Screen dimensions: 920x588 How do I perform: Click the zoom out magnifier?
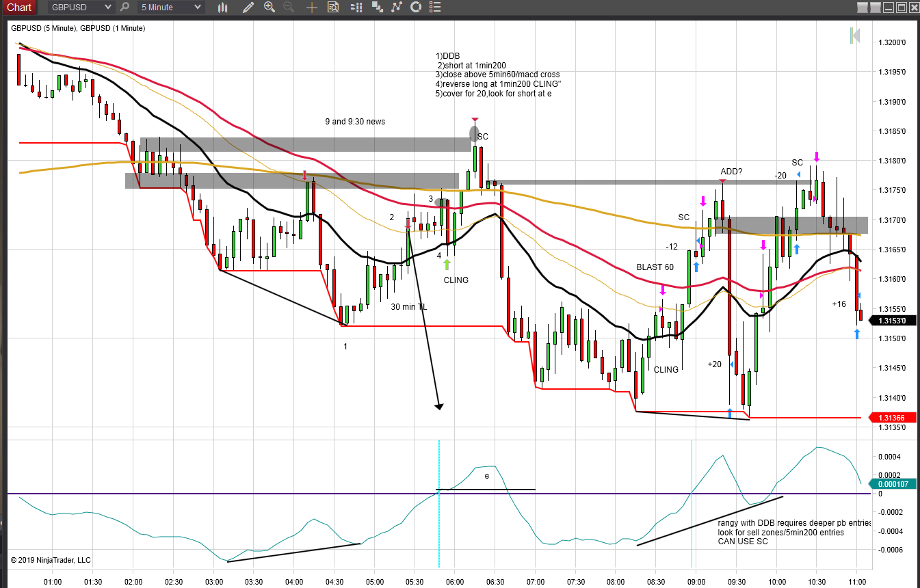click(x=289, y=8)
